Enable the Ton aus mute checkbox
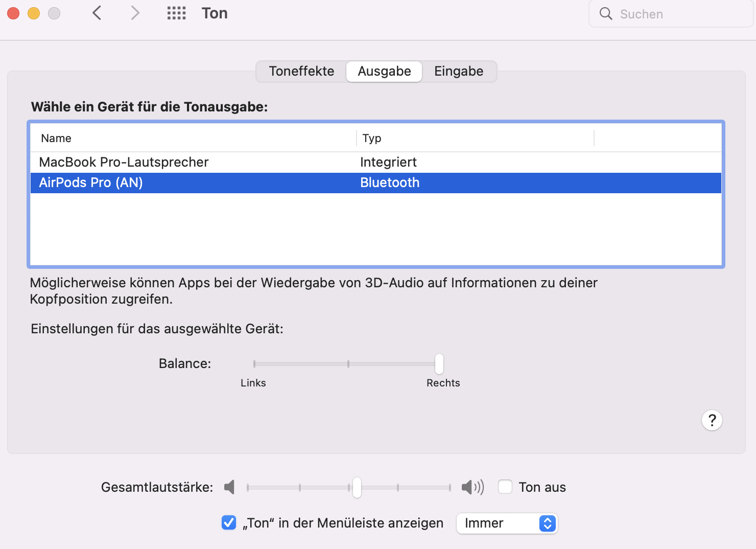 click(x=505, y=487)
